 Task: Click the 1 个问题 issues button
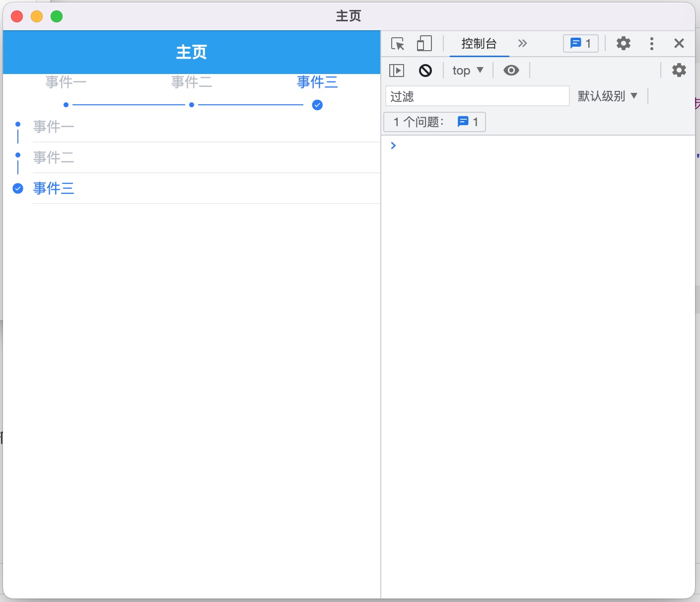[x=435, y=122]
